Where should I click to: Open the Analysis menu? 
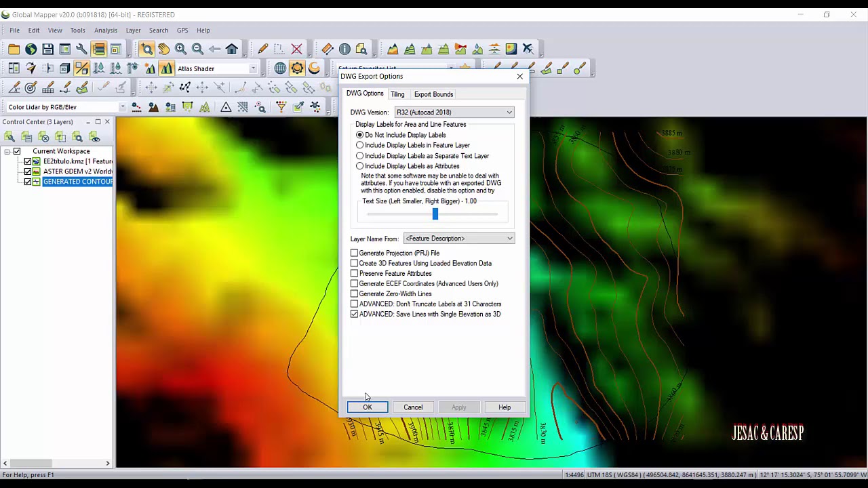(106, 30)
